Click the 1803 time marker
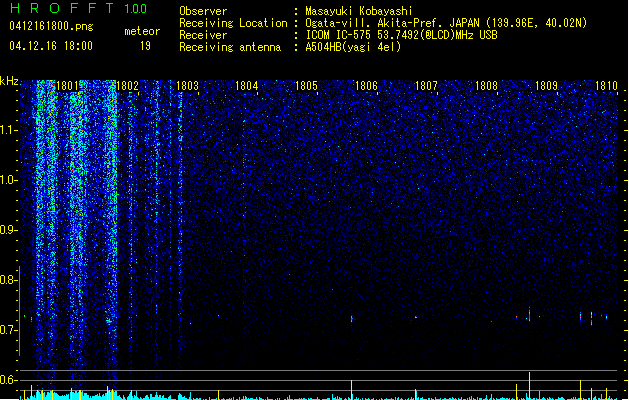The image size is (629, 400). [187, 86]
